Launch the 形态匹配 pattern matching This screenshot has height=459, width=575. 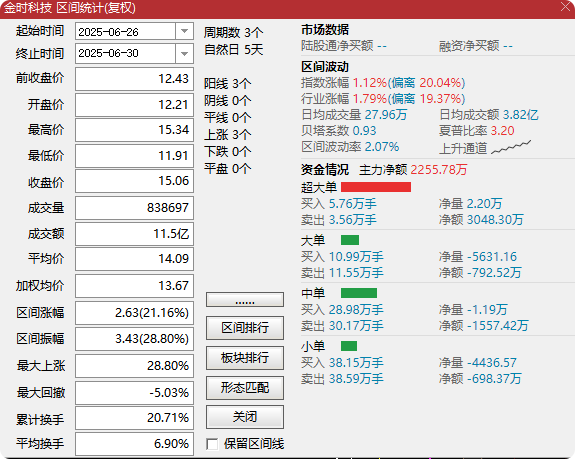245,388
